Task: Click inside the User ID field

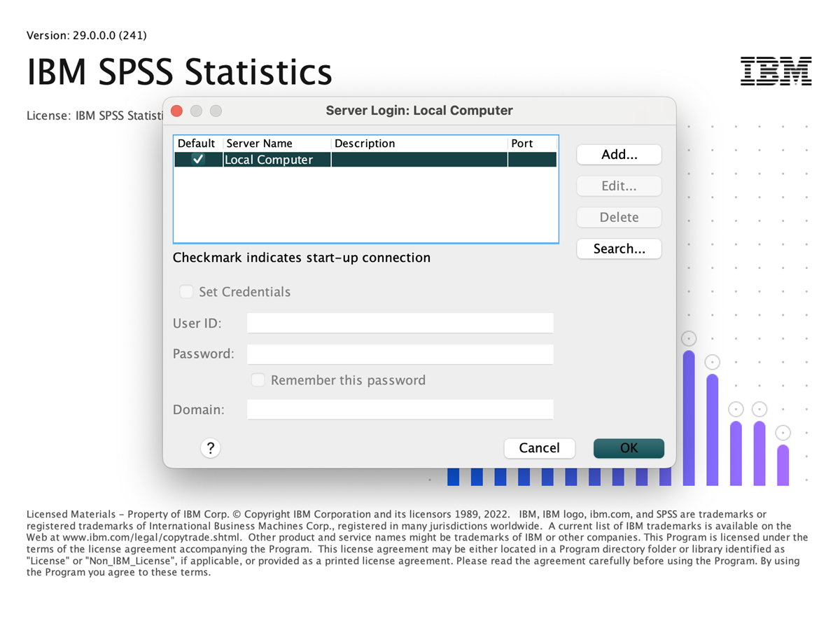Action: pos(399,323)
